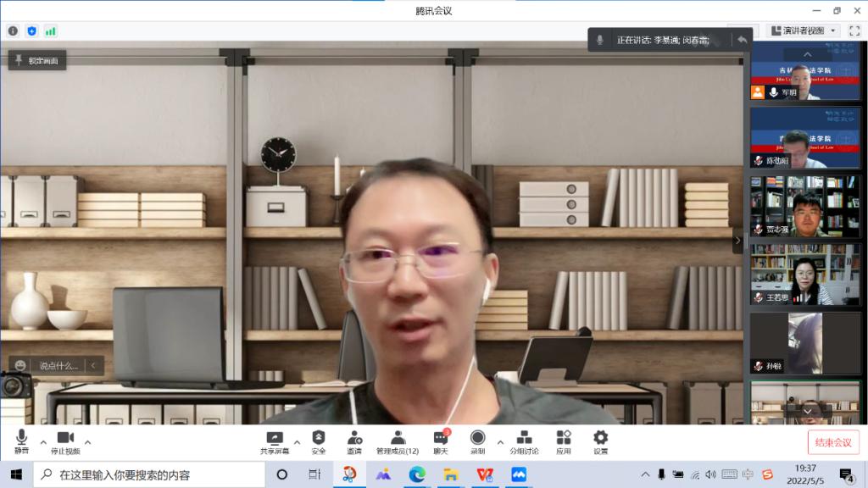
Task: Check the green network signal icon
Action: click(x=51, y=31)
